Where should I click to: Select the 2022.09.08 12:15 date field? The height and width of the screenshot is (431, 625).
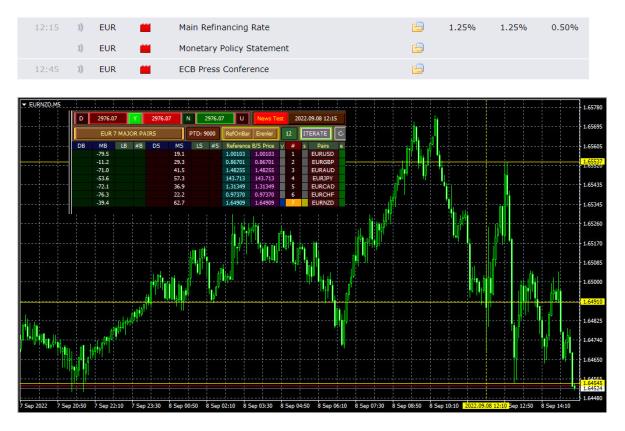pos(316,118)
